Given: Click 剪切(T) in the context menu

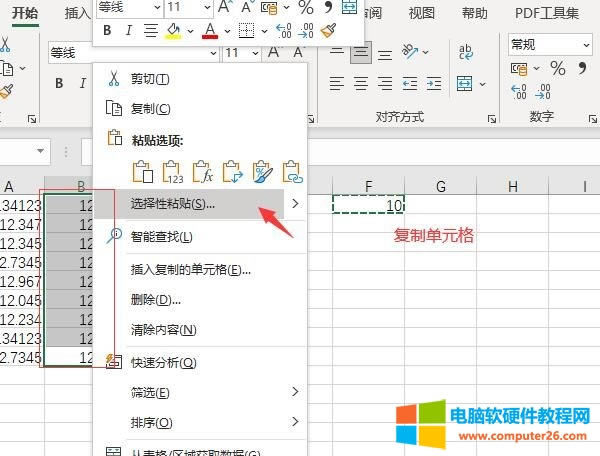Looking at the screenshot, I should coord(150,78).
